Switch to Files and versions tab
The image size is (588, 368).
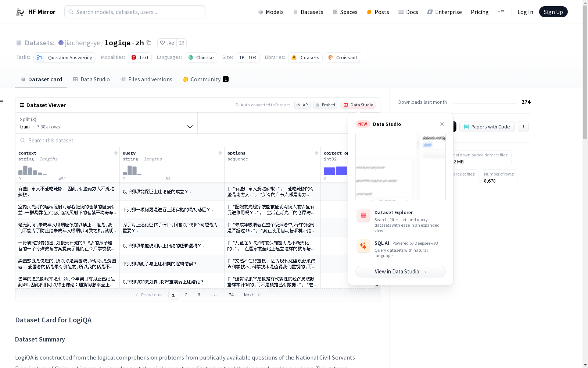pyautogui.click(x=146, y=79)
